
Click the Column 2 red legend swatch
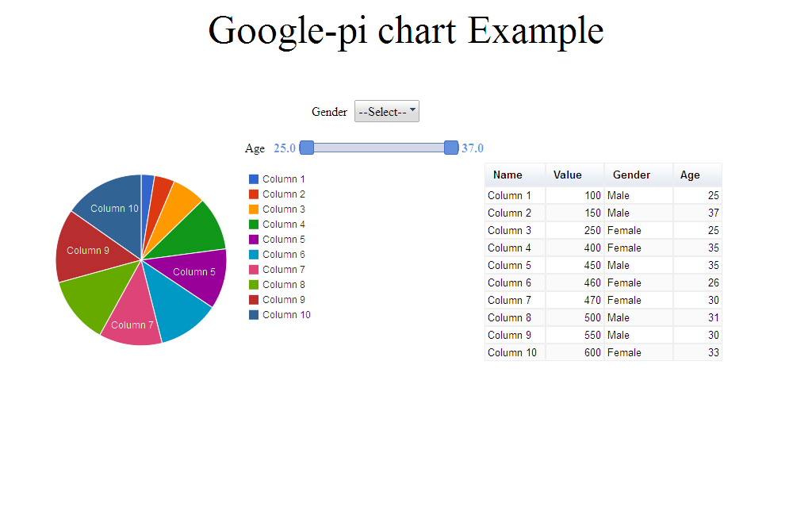(x=254, y=194)
